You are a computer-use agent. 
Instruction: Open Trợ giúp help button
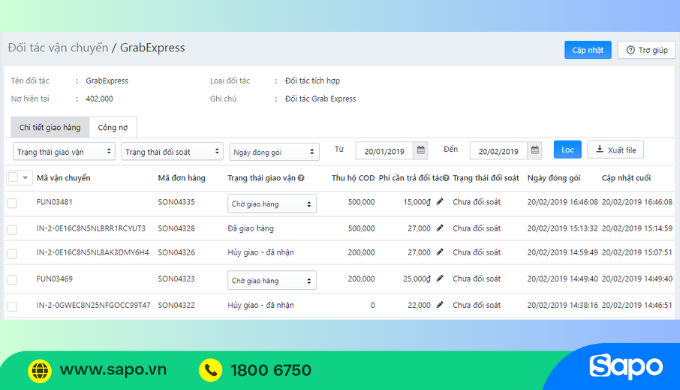click(x=647, y=50)
